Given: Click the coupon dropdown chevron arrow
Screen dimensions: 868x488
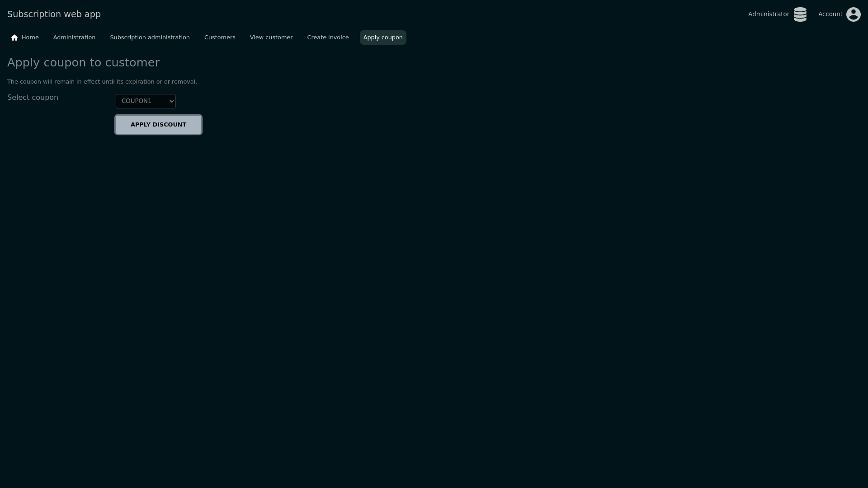Looking at the screenshot, I should click(x=172, y=101).
